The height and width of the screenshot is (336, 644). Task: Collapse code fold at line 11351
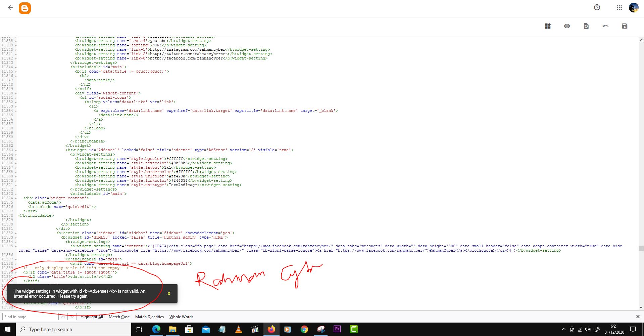point(16,98)
